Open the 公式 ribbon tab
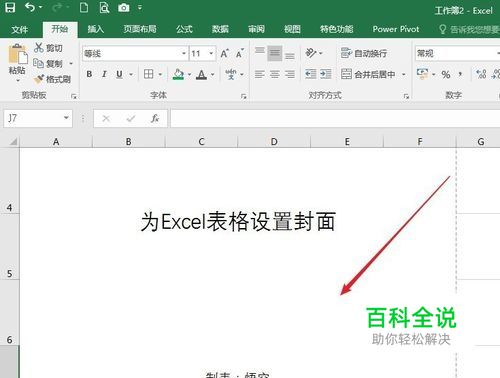500x378 pixels. click(184, 29)
